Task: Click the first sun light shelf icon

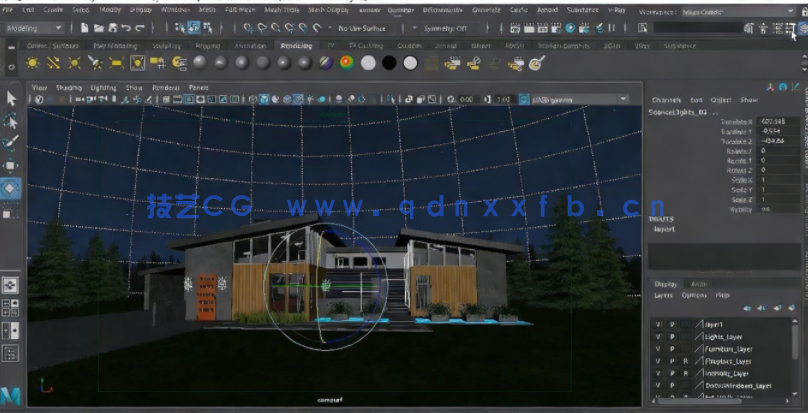Action: tap(30, 63)
